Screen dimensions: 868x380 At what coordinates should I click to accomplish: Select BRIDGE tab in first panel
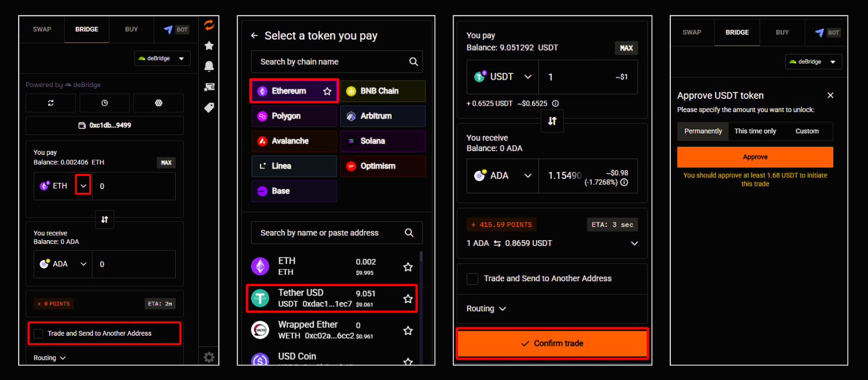click(87, 29)
